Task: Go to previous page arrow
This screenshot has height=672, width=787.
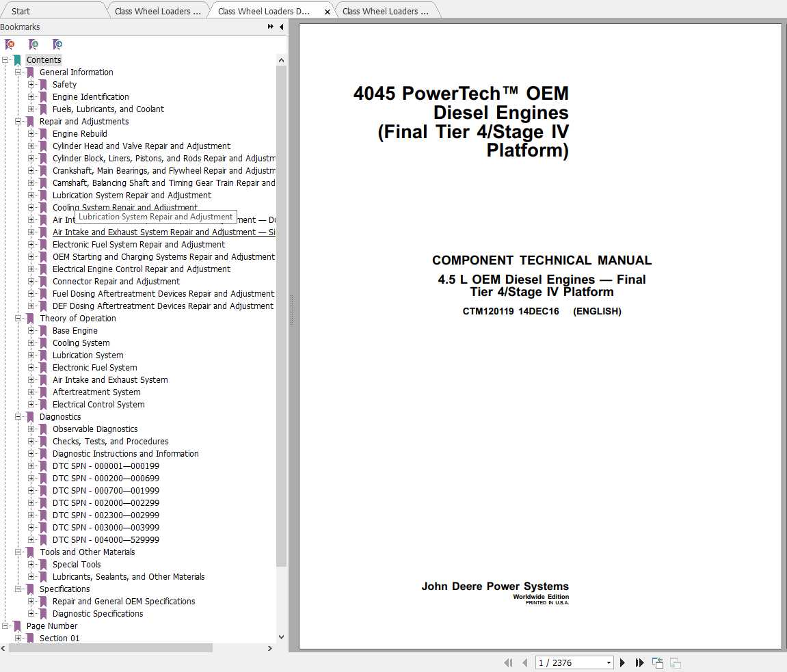Action: point(525,663)
